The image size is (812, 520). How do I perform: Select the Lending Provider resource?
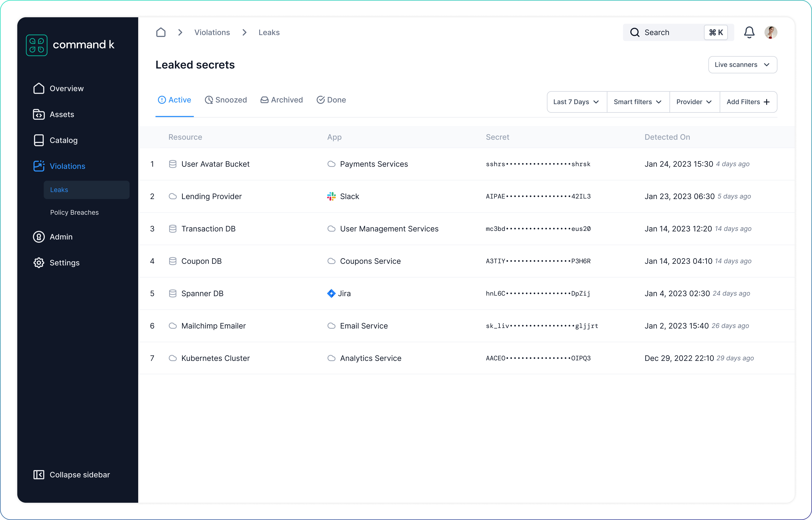(x=211, y=196)
